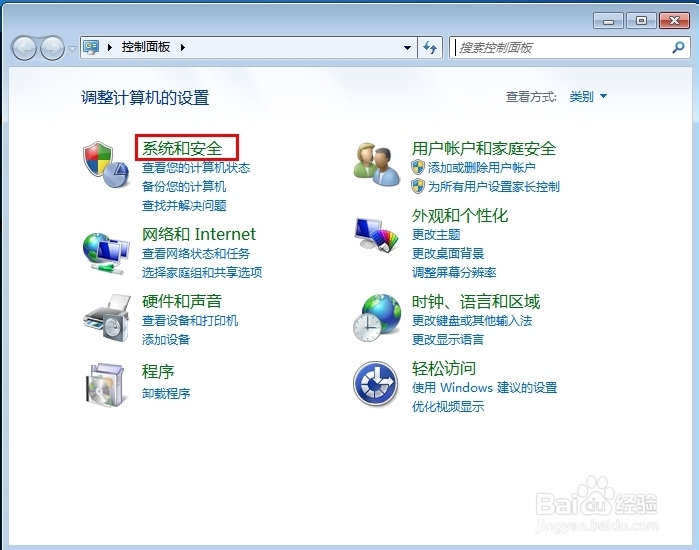Open 卸载程序 link
699x550 pixels.
(166, 393)
